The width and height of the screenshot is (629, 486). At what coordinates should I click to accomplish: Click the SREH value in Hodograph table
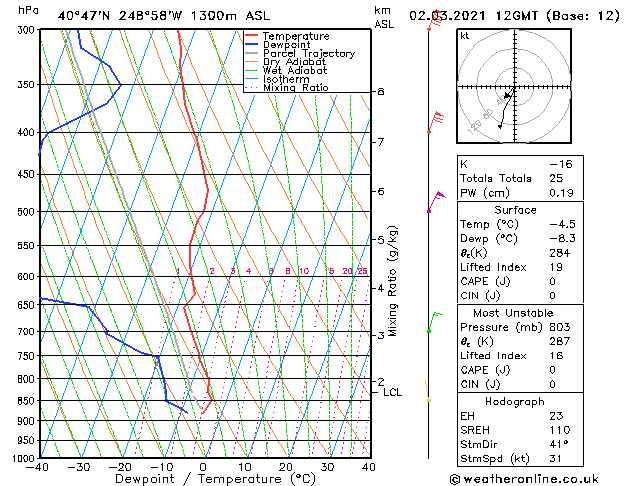pos(560,430)
